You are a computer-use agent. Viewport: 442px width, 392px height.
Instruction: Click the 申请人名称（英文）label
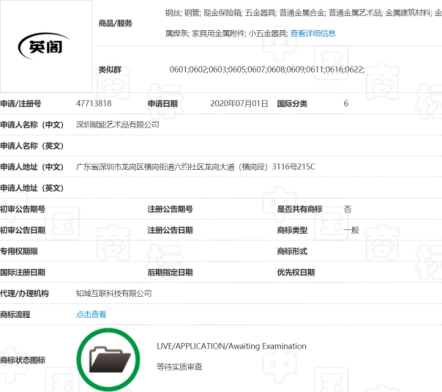tap(32, 146)
